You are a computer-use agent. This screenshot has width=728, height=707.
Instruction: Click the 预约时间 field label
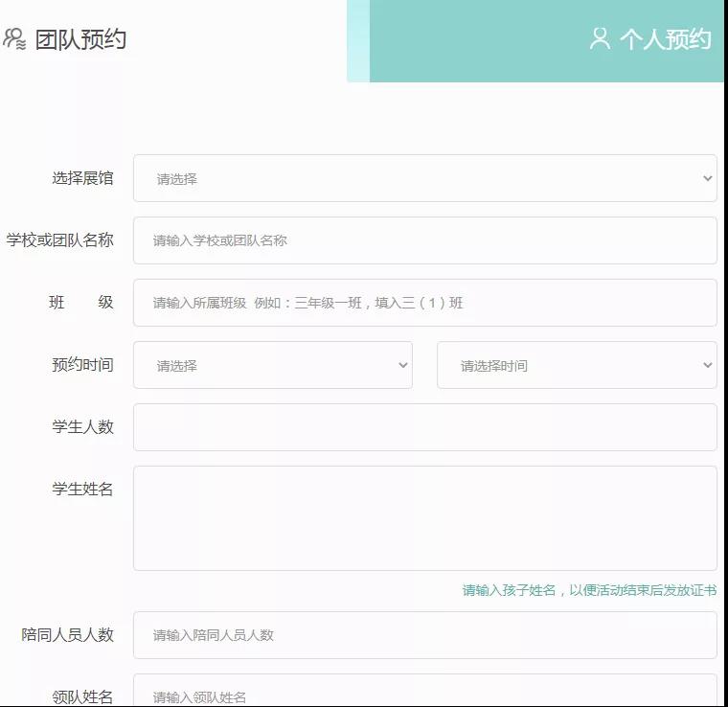coord(82,365)
